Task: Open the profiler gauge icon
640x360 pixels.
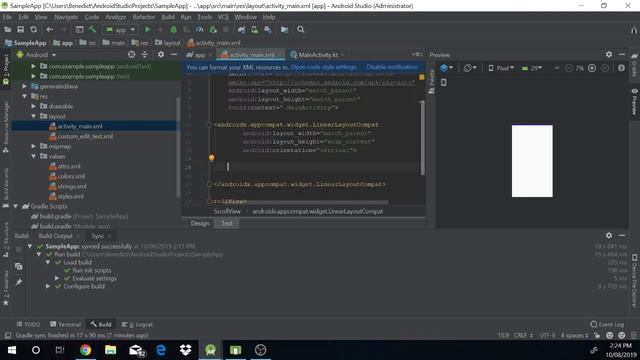Action: tap(200, 30)
